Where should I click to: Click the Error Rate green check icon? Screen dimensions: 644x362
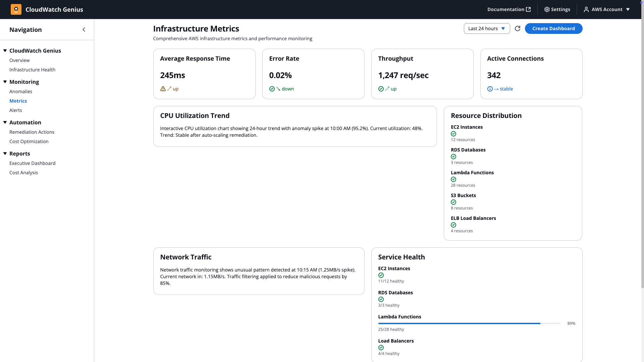coord(272,89)
